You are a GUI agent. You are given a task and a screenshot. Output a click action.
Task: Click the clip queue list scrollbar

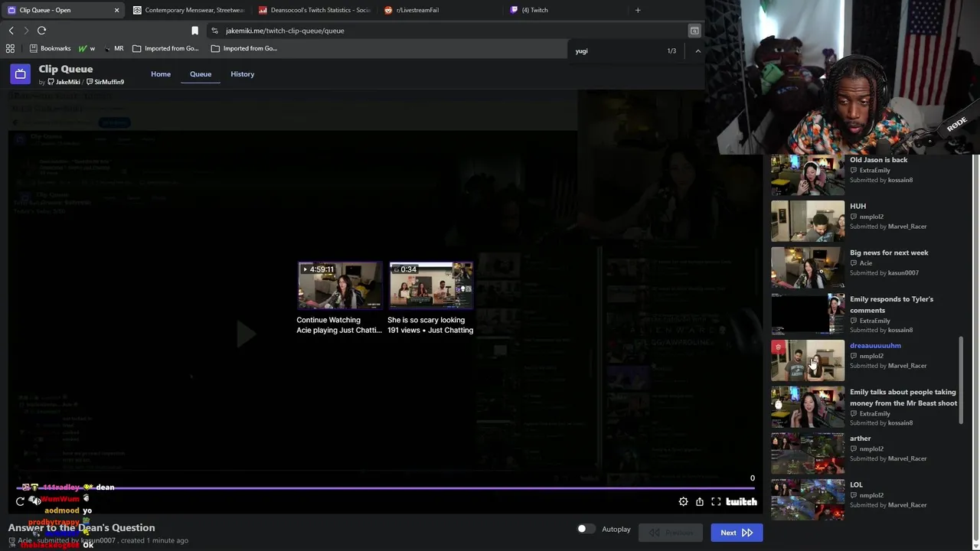coord(962,380)
